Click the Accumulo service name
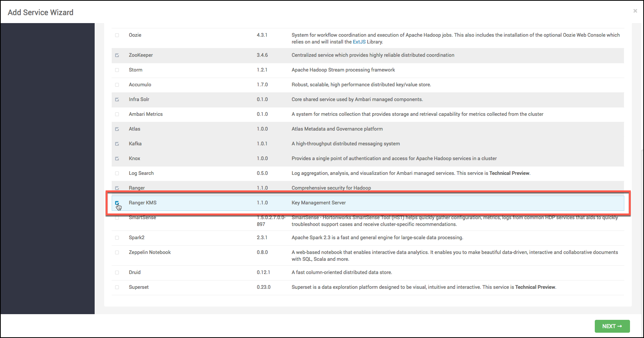 tap(140, 84)
